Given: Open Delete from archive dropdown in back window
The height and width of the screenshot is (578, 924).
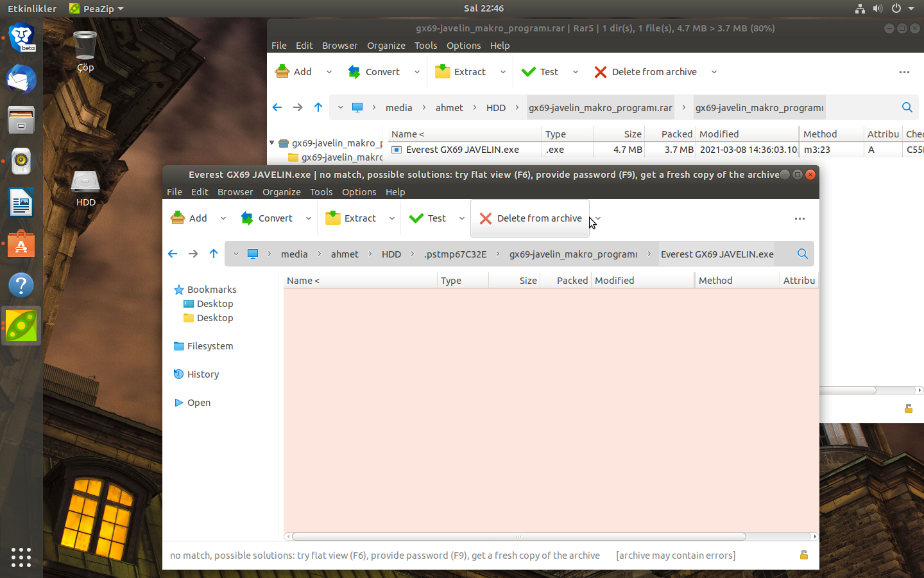Looking at the screenshot, I should (x=714, y=72).
